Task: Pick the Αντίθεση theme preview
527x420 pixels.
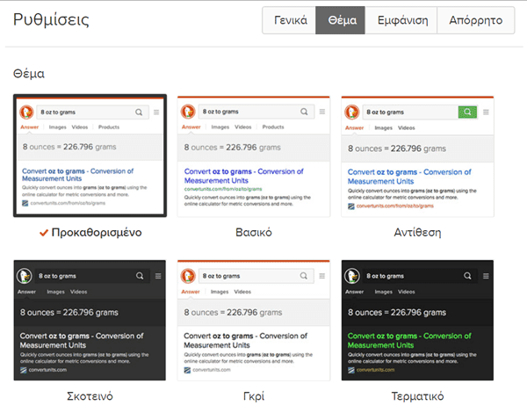Action: pos(417,156)
